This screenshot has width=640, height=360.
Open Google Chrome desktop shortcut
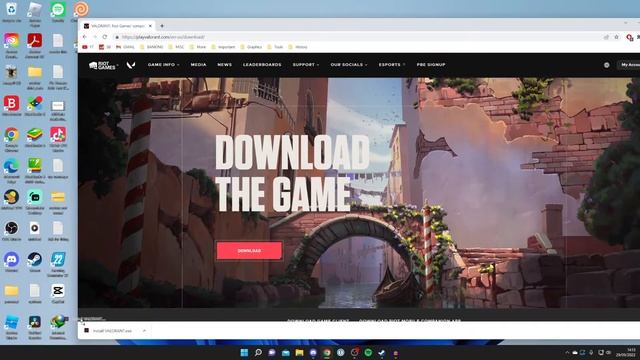[11, 139]
